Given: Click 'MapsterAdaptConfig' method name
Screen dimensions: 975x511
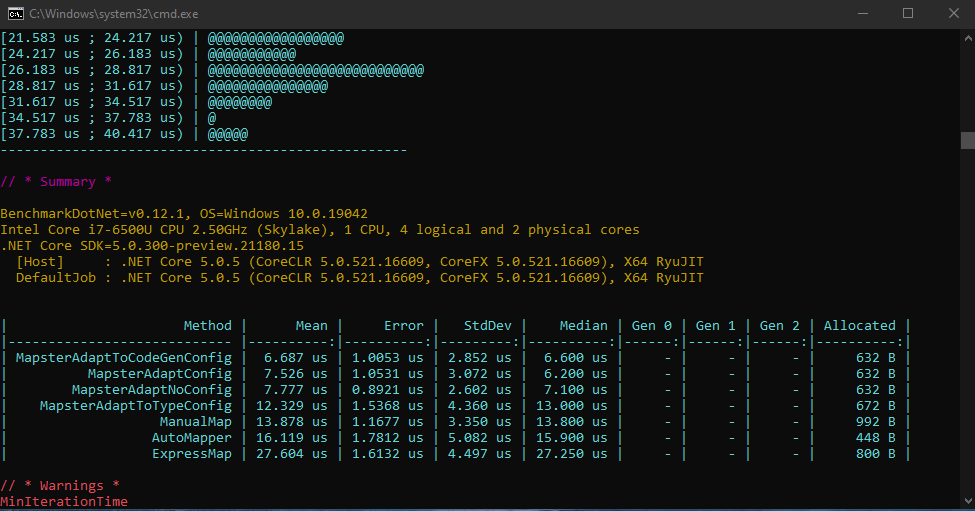Looking at the screenshot, I should (x=160, y=374).
